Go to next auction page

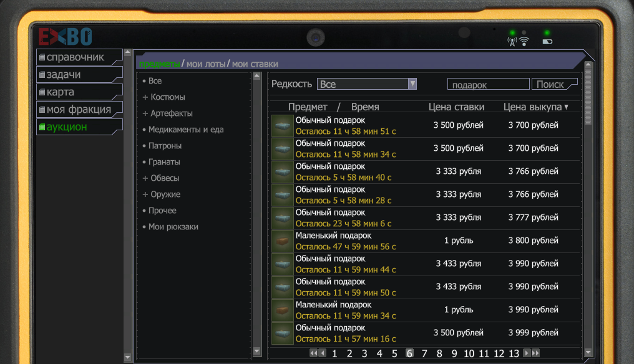[x=527, y=353]
